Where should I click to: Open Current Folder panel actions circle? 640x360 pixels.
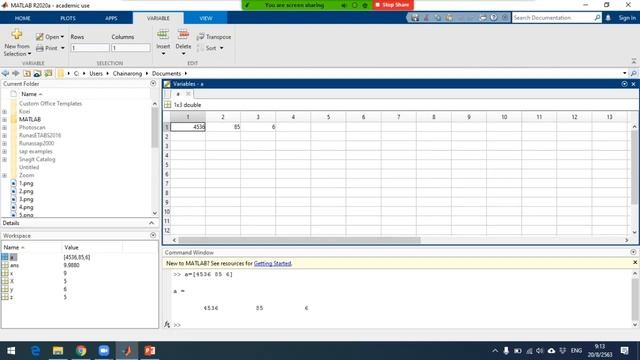point(153,84)
